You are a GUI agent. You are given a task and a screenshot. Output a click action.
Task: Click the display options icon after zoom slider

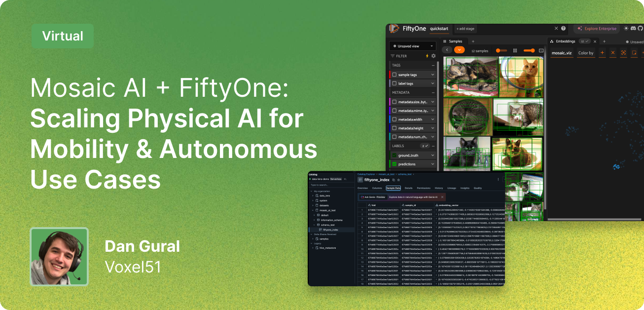541,50
